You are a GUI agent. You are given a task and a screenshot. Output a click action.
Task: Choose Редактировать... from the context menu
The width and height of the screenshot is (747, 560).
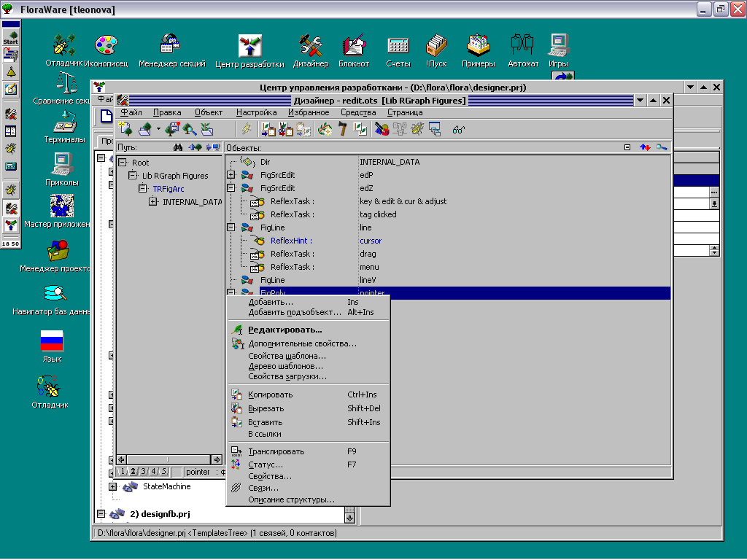[285, 330]
